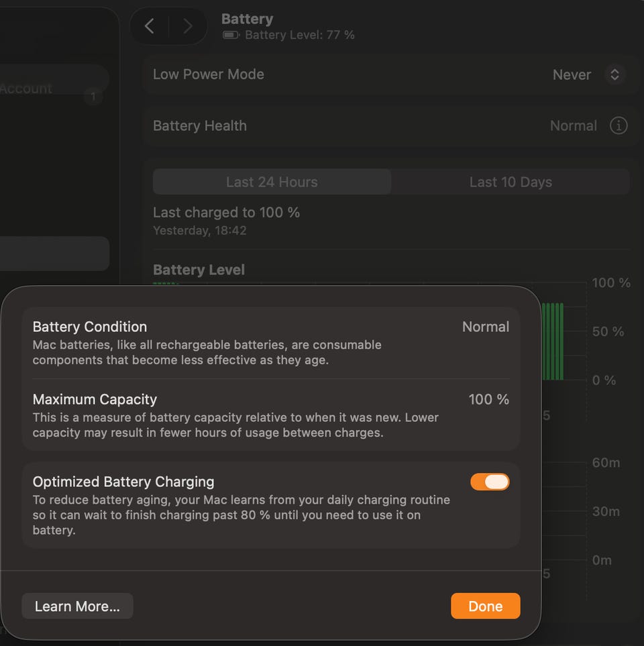Click the Yesterday, 18:42 timestamp
This screenshot has height=646, width=644.
coord(199,230)
